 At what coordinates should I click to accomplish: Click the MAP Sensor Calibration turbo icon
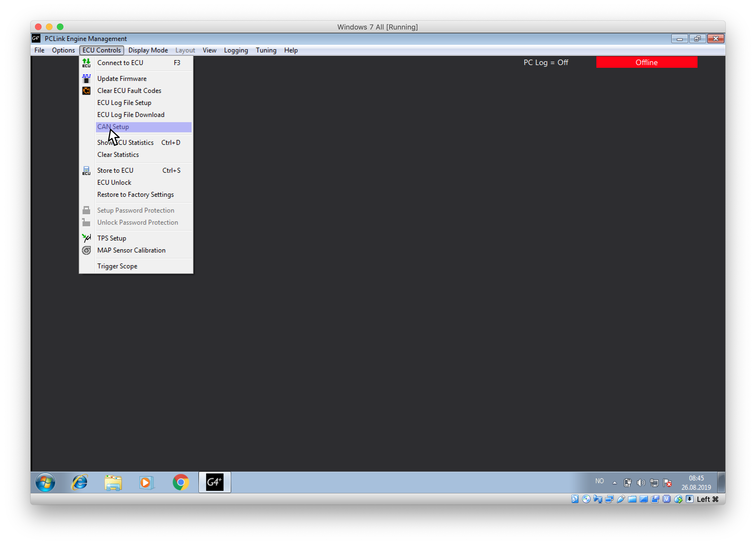click(x=86, y=250)
